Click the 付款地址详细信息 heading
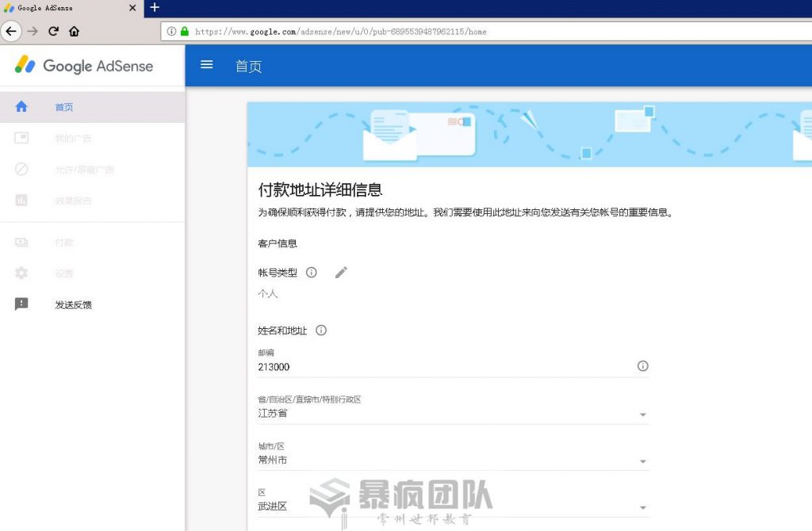 click(x=320, y=189)
